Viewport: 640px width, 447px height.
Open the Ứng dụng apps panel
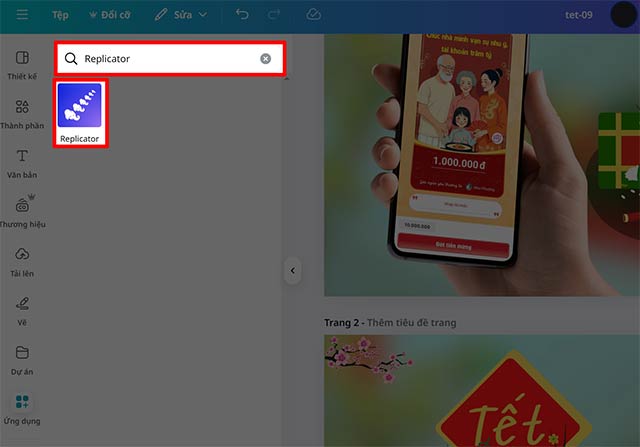coord(22,409)
